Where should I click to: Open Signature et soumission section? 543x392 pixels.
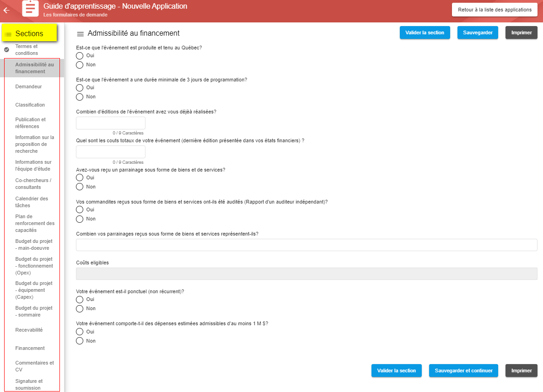tap(29, 384)
